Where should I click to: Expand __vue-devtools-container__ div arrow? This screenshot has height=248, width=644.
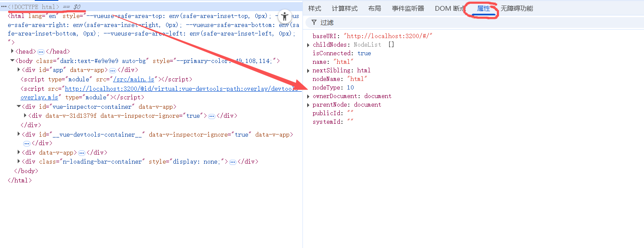[19, 134]
